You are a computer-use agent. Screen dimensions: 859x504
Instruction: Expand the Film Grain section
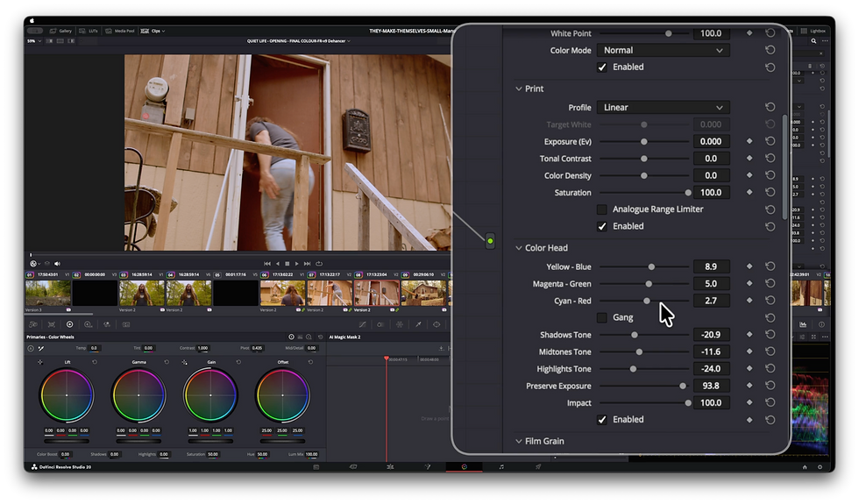click(x=519, y=441)
